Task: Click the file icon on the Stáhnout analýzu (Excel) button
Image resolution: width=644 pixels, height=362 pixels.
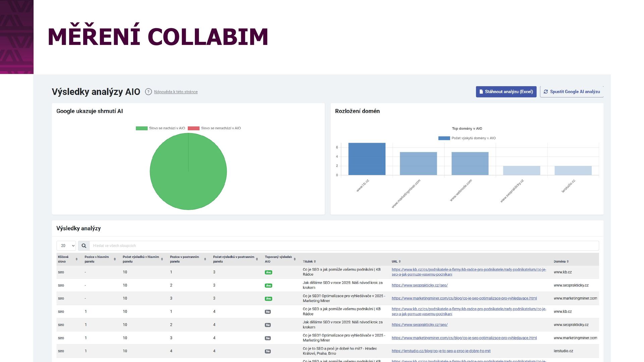Action: pyautogui.click(x=481, y=92)
